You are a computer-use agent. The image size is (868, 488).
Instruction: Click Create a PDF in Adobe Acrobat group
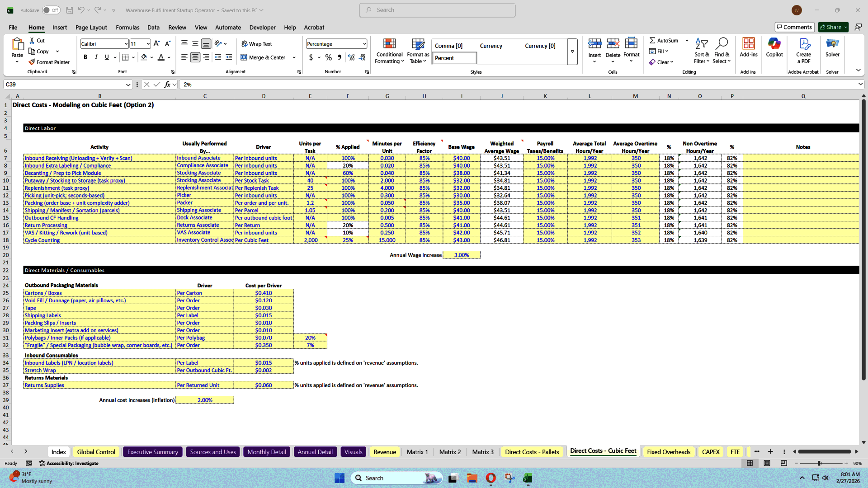803,51
